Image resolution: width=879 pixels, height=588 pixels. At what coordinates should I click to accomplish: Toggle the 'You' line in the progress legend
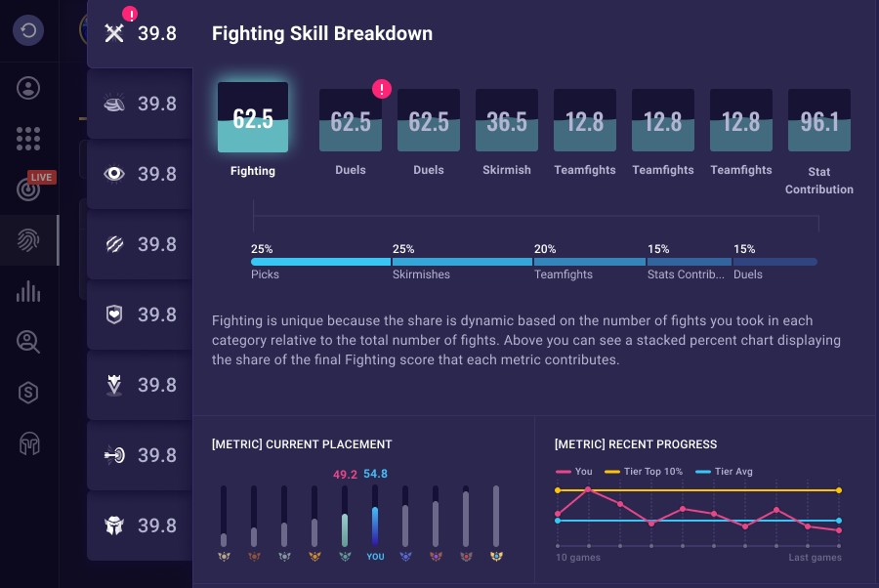(x=572, y=472)
